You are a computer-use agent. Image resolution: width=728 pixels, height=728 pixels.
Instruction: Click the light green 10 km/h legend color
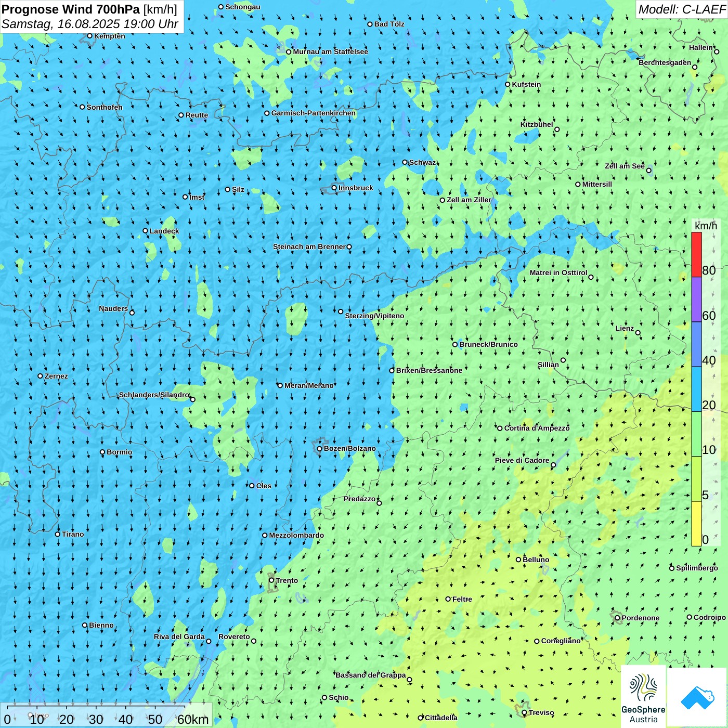coord(696,434)
